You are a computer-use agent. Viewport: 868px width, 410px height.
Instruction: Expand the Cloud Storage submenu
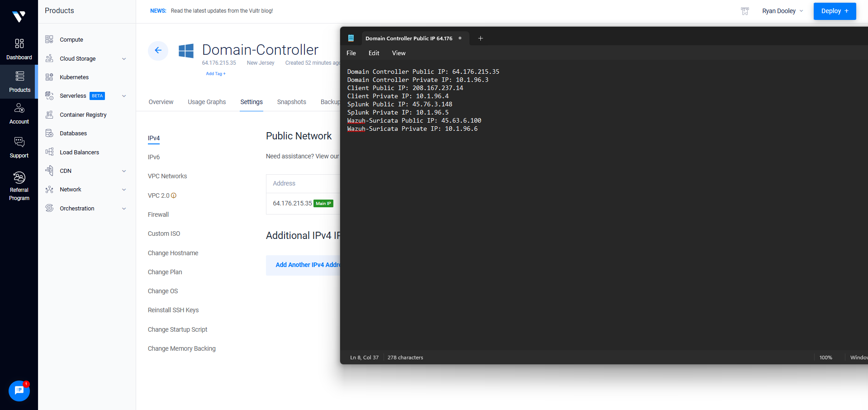124,59
